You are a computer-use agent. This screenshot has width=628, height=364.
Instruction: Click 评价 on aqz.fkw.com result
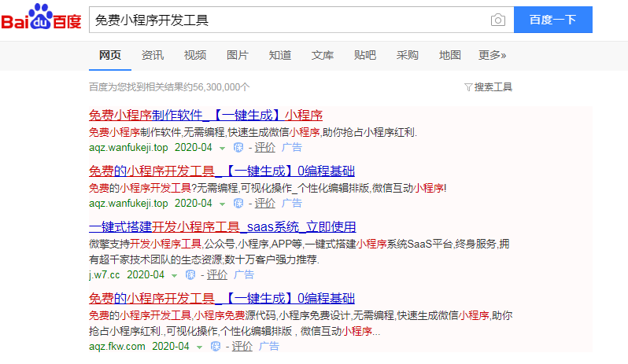pyautogui.click(x=242, y=347)
